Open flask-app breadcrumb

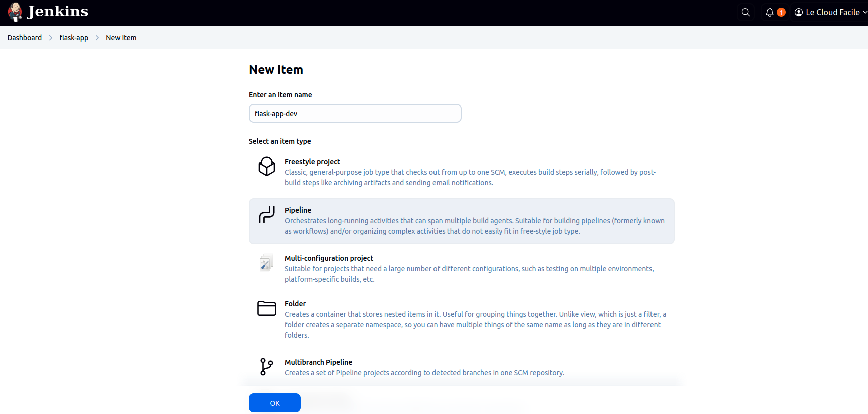coord(74,38)
